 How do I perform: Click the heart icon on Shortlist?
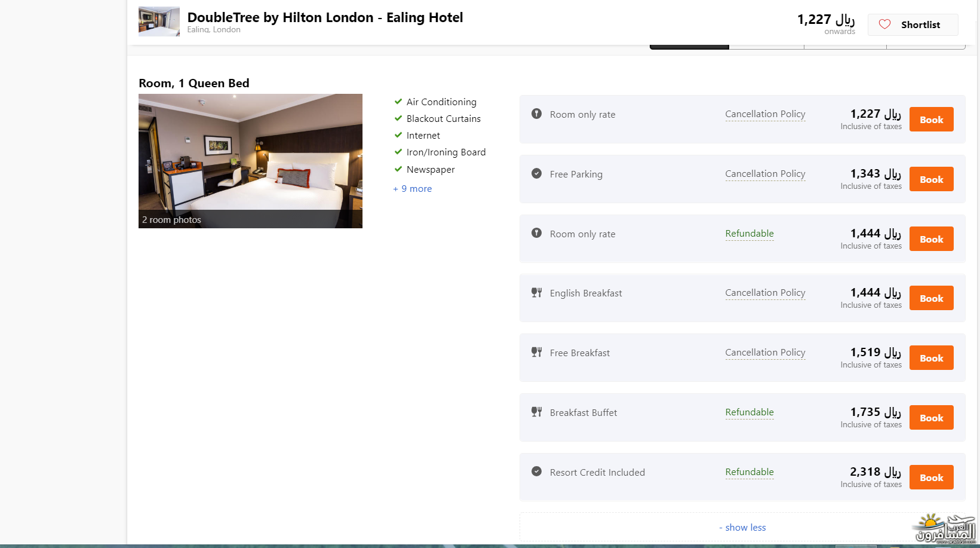[x=885, y=25]
